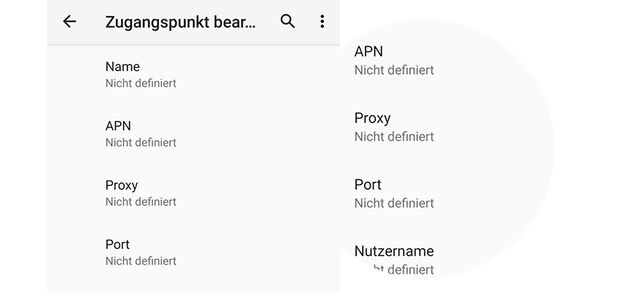Image resolution: width=644 pixels, height=293 pixels.
Task: Open the Name field in the settings list
Action: 122,67
